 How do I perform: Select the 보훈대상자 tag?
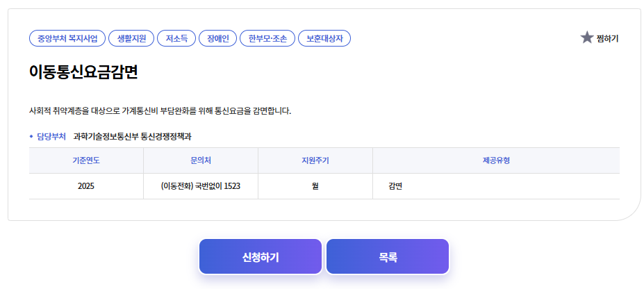(x=324, y=38)
